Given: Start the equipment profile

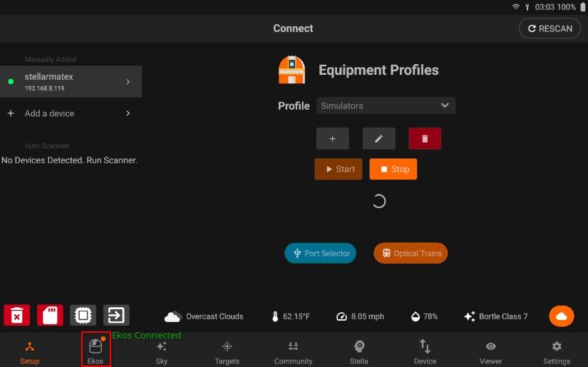Looking at the screenshot, I should pyautogui.click(x=339, y=169).
